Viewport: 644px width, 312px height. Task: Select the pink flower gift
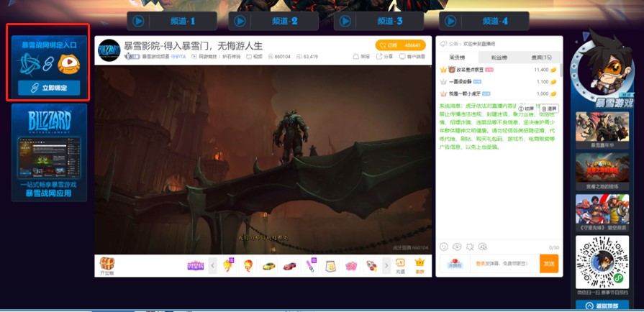pyautogui.click(x=351, y=266)
